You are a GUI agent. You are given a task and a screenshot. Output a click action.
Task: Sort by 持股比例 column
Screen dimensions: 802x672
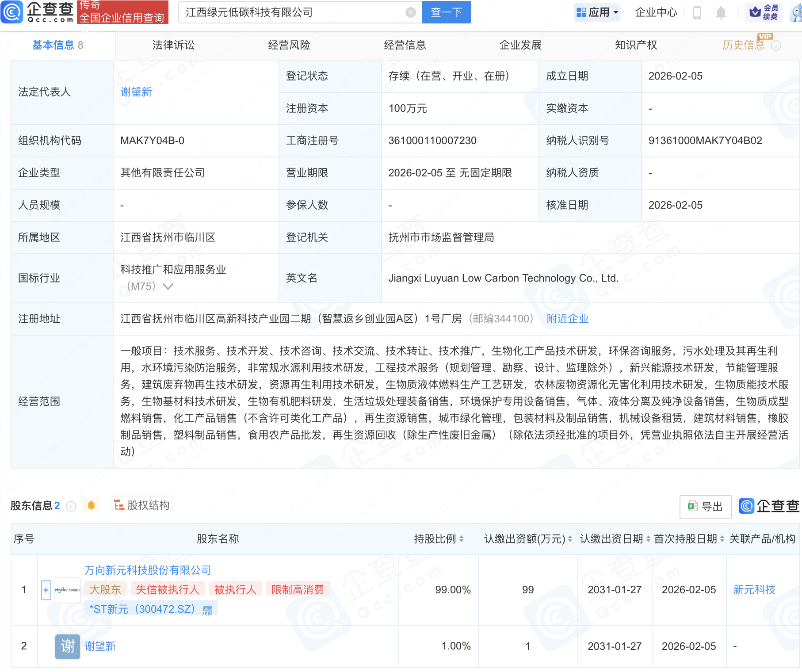(x=461, y=539)
